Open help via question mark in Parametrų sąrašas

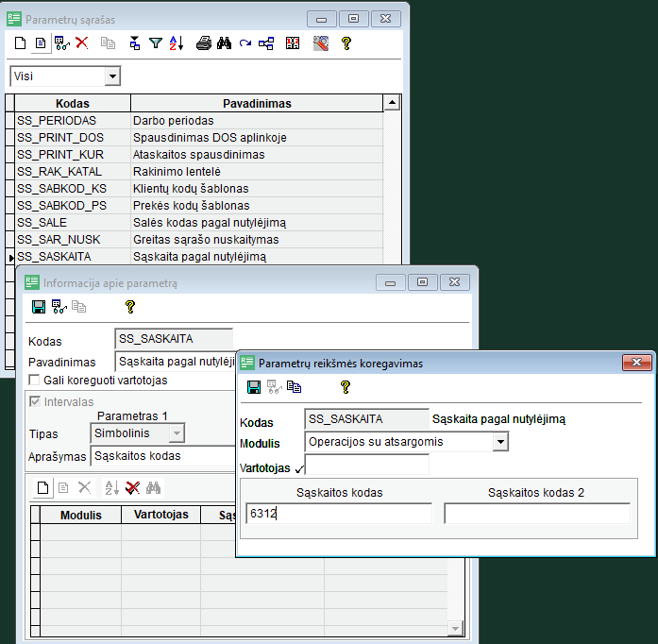[346, 42]
